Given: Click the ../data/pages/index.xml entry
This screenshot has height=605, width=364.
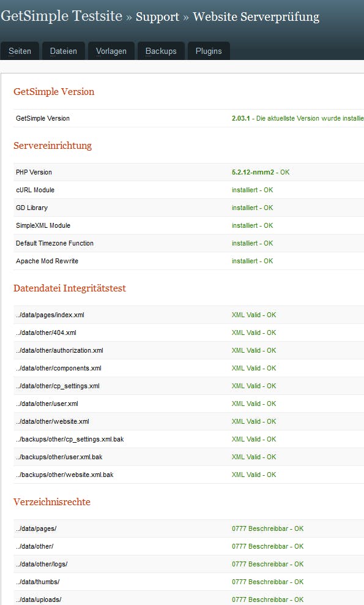Looking at the screenshot, I should click(x=50, y=315).
